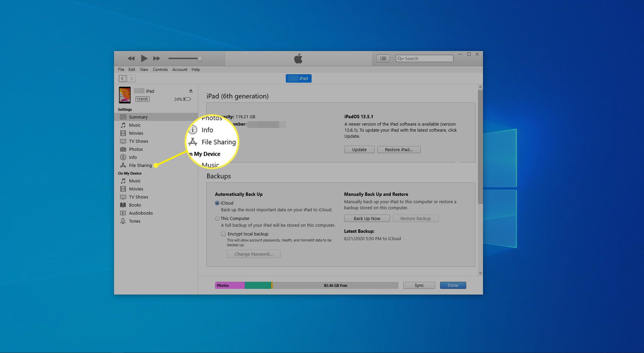The width and height of the screenshot is (644, 353).
Task: Click the Sync button
Action: pyautogui.click(x=419, y=285)
